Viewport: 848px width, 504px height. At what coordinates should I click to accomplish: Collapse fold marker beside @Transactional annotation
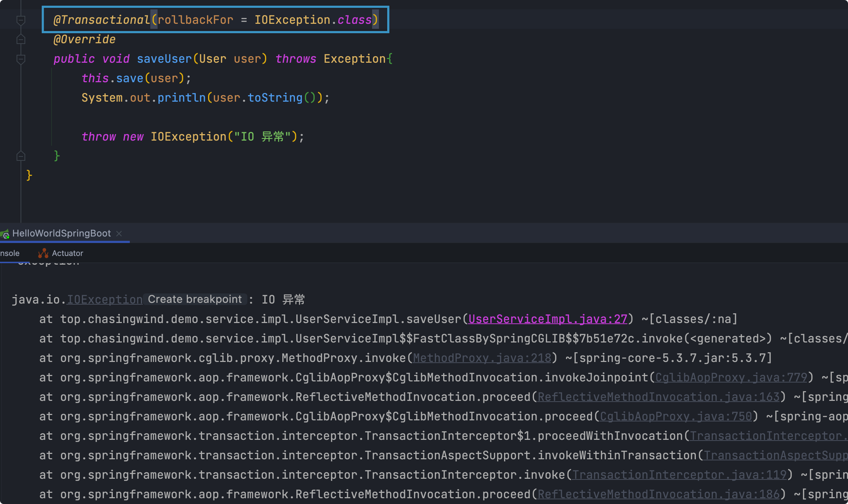click(21, 20)
